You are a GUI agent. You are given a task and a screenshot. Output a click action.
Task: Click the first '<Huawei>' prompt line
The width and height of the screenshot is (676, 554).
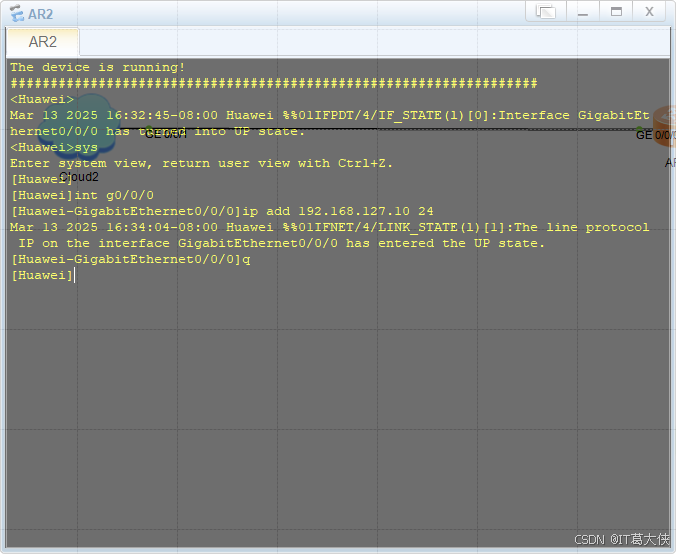click(42, 99)
